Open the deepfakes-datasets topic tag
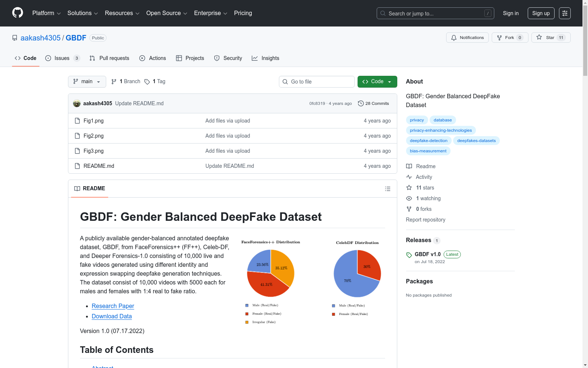The image size is (588, 368). [x=477, y=141]
